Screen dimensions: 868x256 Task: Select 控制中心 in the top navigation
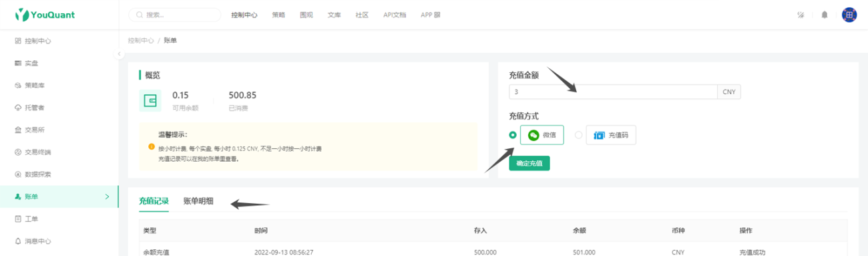(x=244, y=15)
